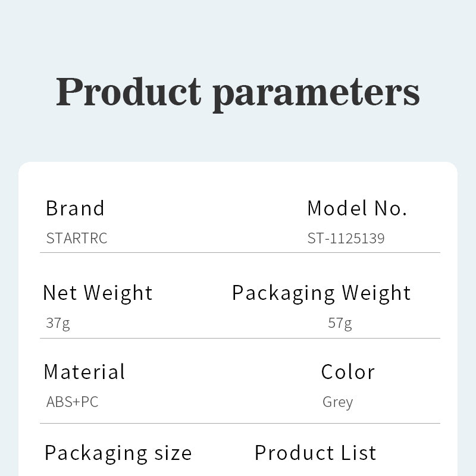Click the ST-1125139 model number
The width and height of the screenshot is (476, 476).
pyautogui.click(x=346, y=239)
